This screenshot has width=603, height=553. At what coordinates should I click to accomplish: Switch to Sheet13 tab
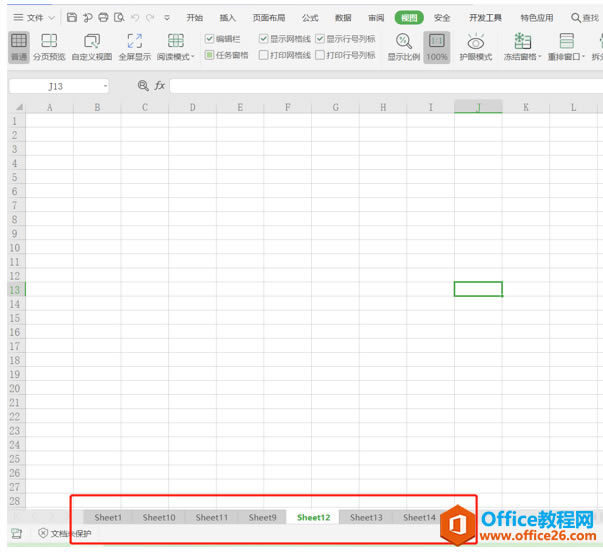366,517
